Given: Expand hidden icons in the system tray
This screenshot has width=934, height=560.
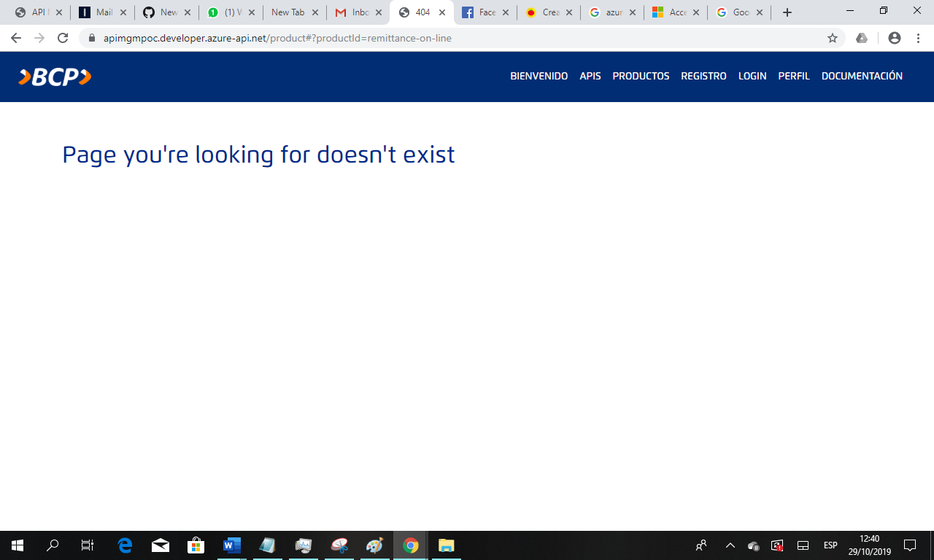Looking at the screenshot, I should pyautogui.click(x=730, y=545).
